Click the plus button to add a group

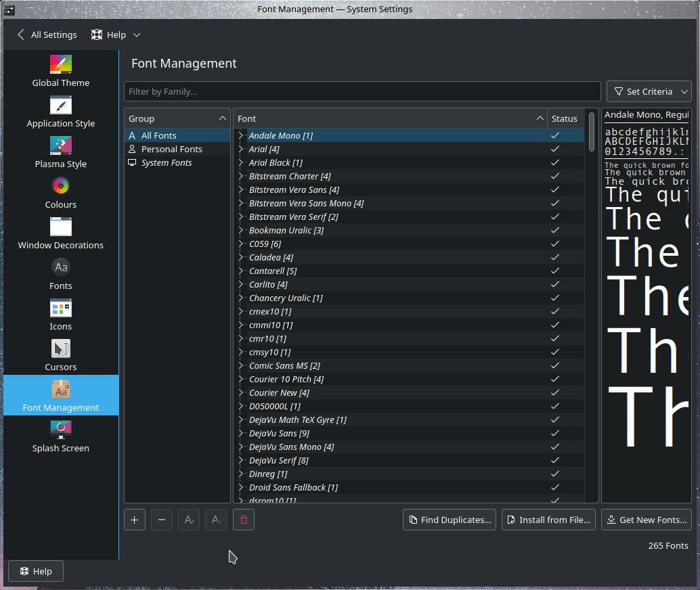coord(135,520)
